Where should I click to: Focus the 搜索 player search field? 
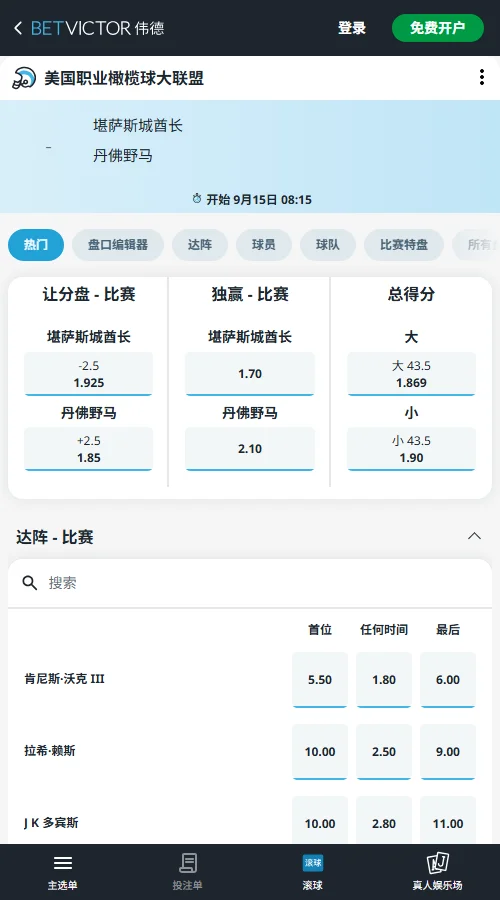click(250, 583)
